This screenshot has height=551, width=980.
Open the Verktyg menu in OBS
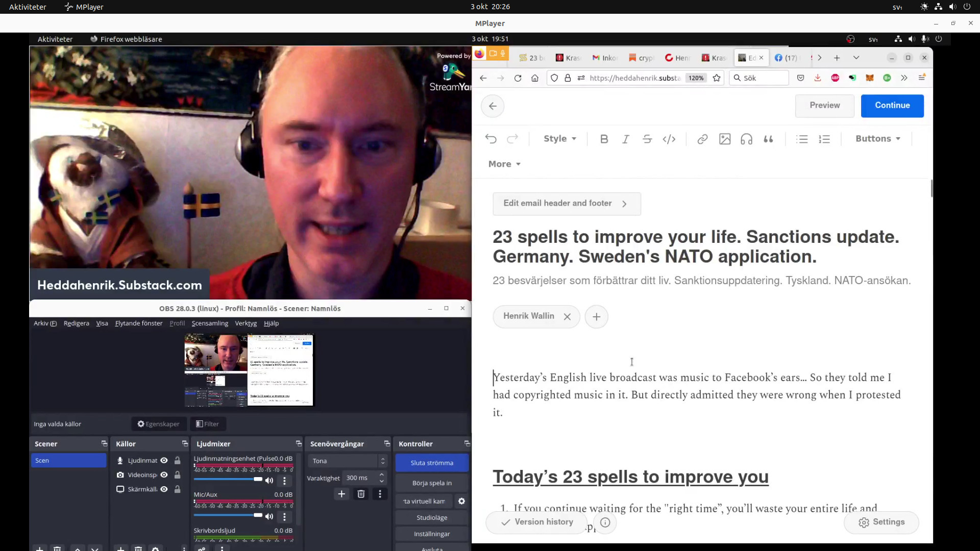coord(246,323)
